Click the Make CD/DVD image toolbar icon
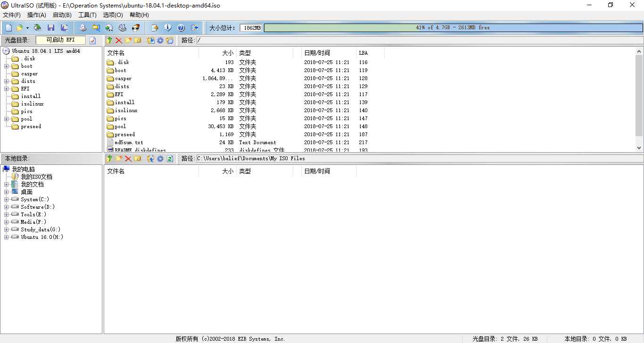644x343 pixels. pos(83,28)
